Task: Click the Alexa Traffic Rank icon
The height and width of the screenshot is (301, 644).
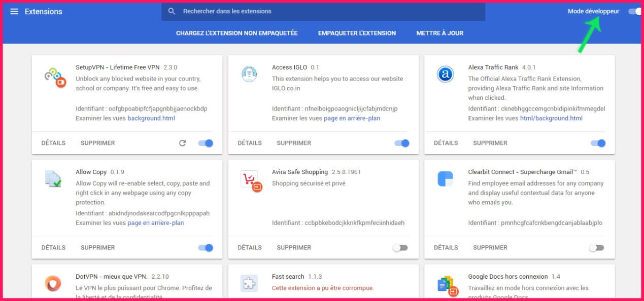Action: click(x=445, y=74)
